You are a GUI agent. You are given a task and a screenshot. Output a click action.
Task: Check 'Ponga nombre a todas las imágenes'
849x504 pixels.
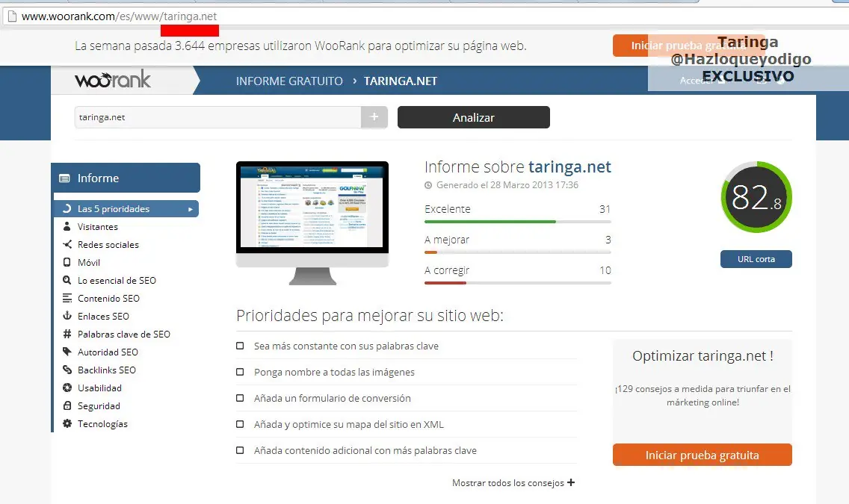click(240, 372)
